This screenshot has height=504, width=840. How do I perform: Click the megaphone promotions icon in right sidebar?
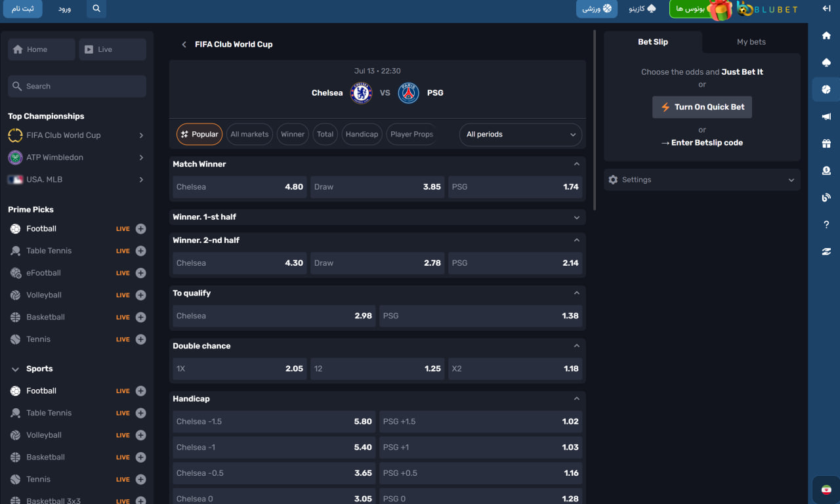[x=826, y=116]
